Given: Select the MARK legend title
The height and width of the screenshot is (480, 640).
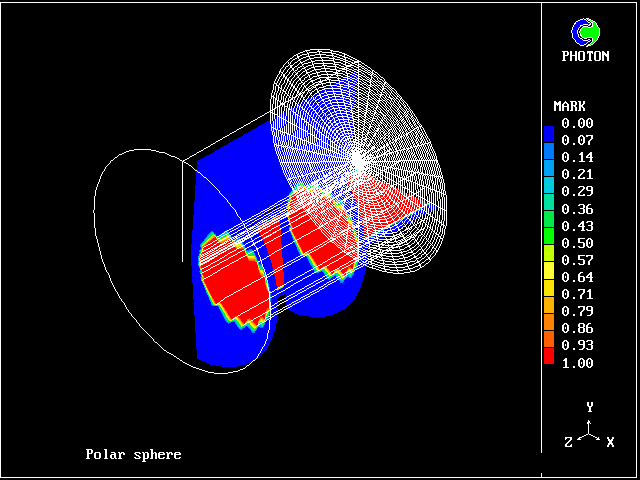Looking at the screenshot, I should pos(570,106).
